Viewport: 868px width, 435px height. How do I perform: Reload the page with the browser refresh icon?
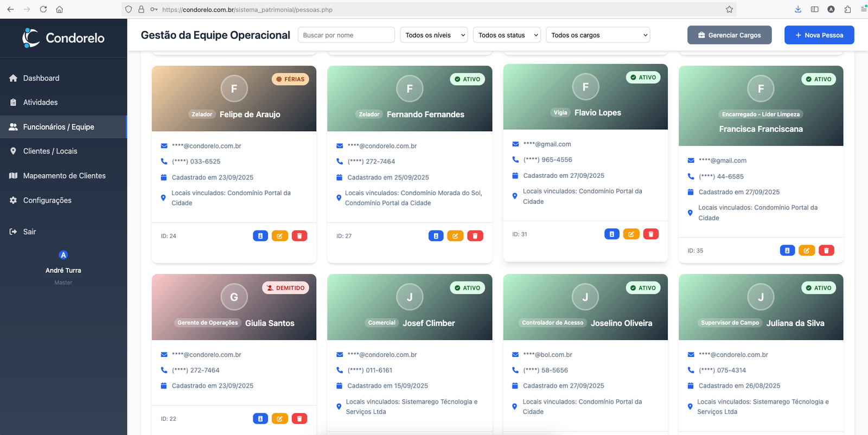[43, 9]
